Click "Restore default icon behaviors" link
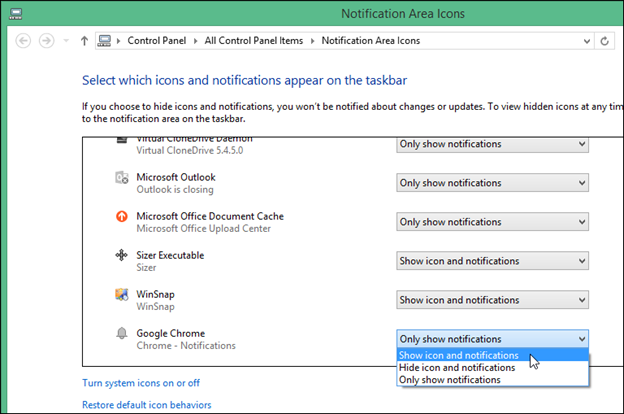 click(146, 405)
